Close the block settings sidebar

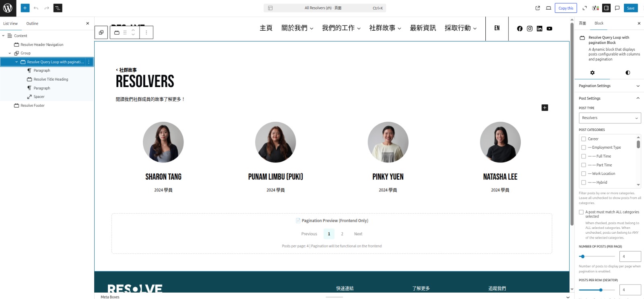[639, 23]
